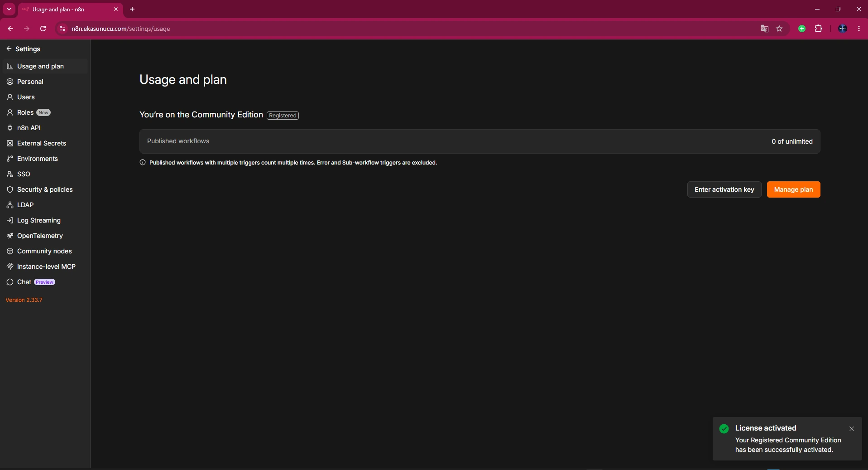Open Personal settings
The image size is (868, 470).
[x=44, y=82]
